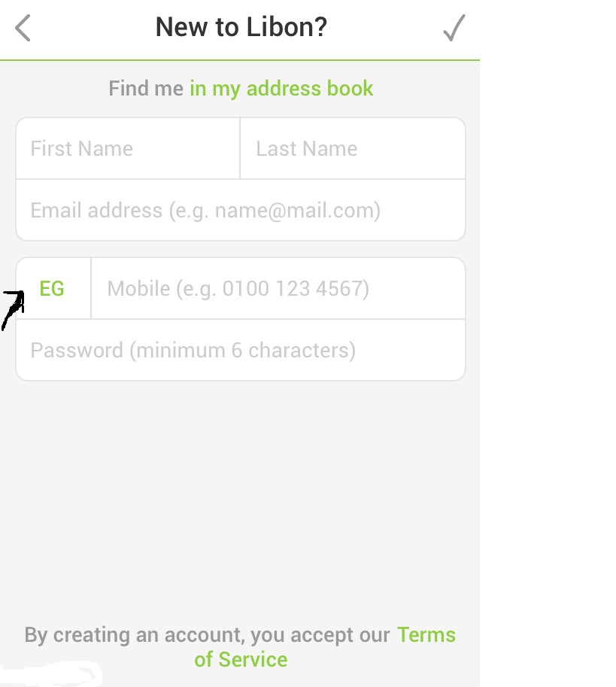Tap the back arrow in header

tap(23, 29)
